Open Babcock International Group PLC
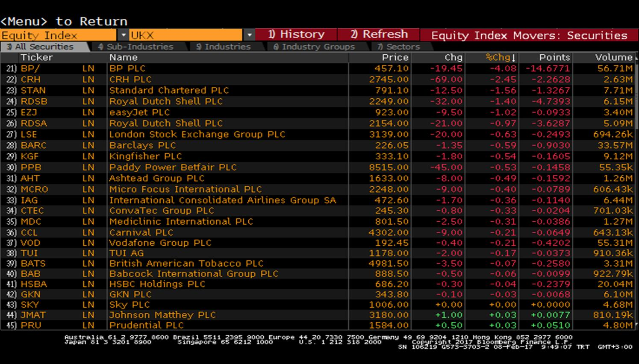Image resolution: width=639 pixels, height=364 pixels. [x=194, y=274]
